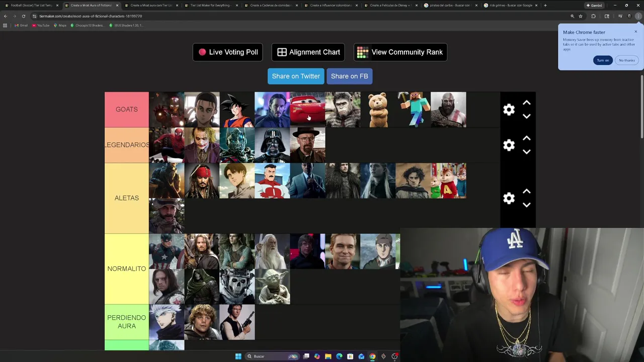The image size is (644, 362).
Task: Reload the current page
Action: (x=23, y=16)
